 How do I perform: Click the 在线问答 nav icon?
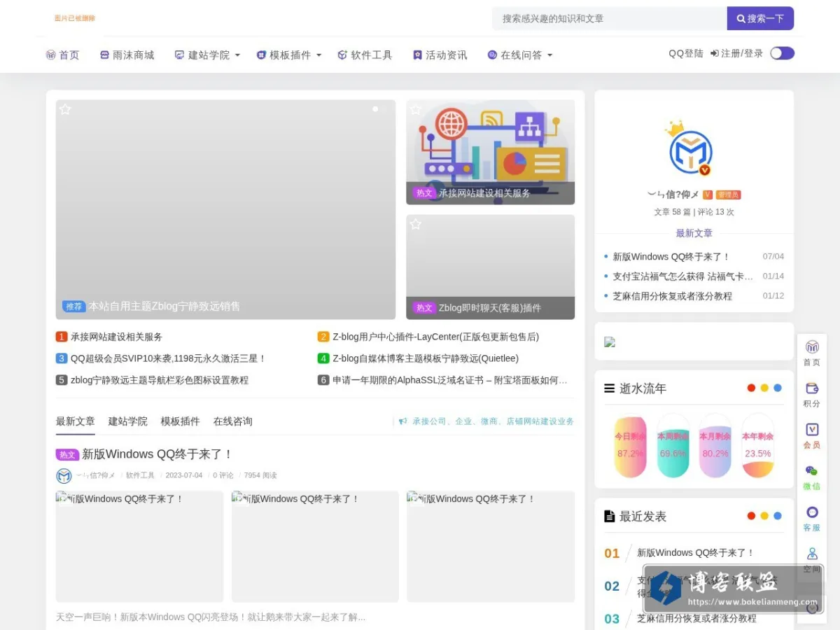click(x=492, y=55)
